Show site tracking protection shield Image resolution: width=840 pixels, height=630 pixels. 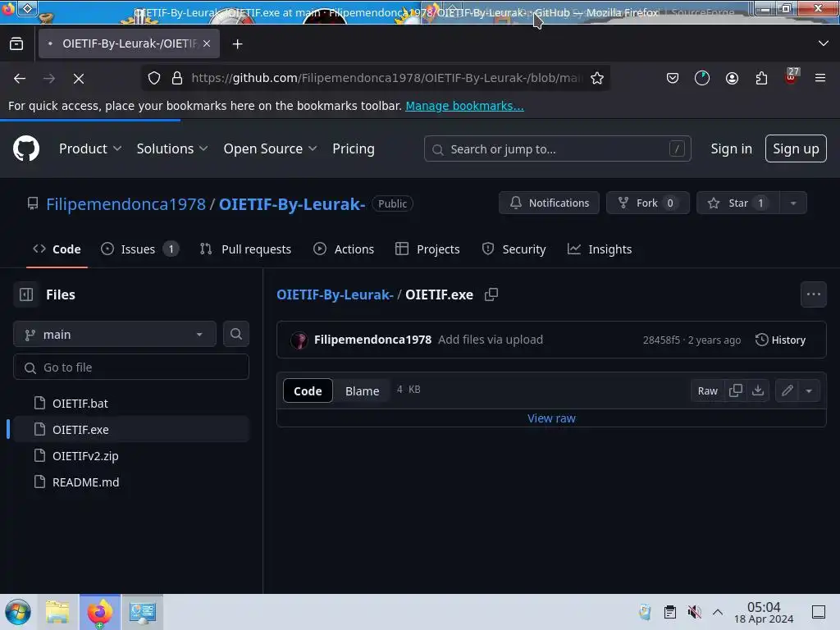[154, 78]
